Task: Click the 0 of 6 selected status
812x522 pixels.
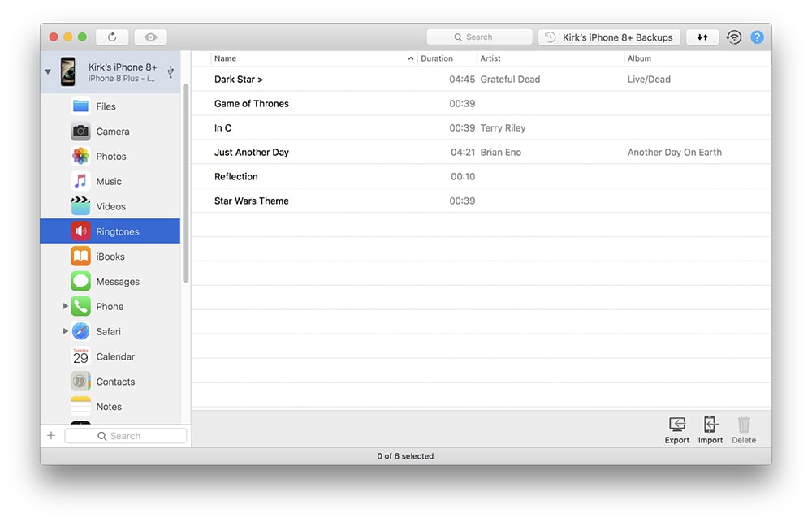Action: [x=405, y=456]
